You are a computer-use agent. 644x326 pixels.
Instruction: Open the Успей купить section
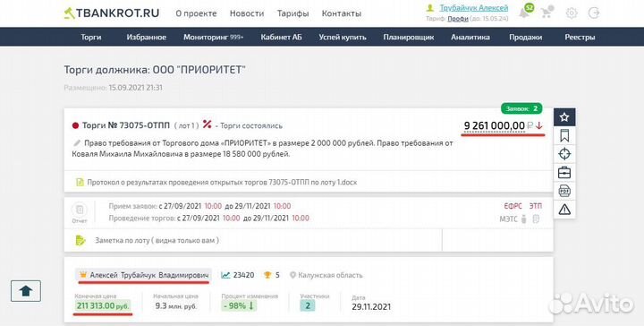pyautogui.click(x=343, y=37)
